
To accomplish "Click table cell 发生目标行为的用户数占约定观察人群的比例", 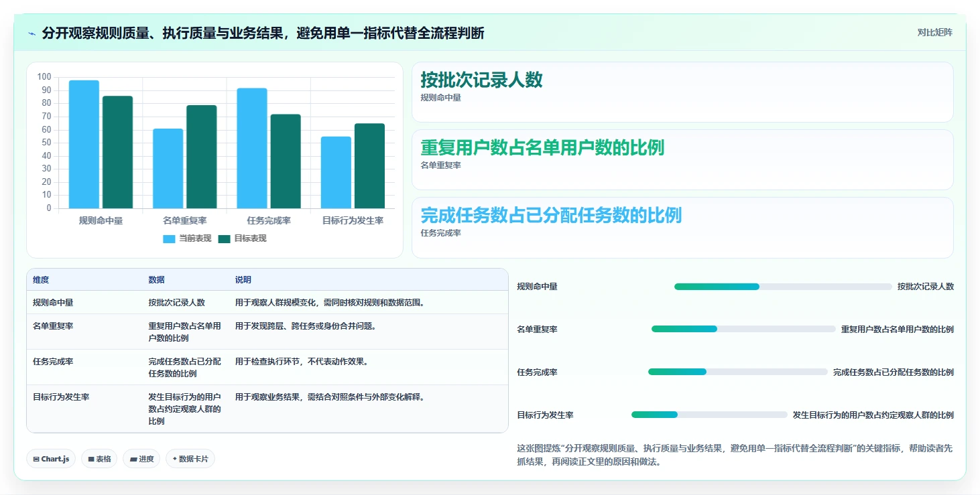I will click(185, 409).
